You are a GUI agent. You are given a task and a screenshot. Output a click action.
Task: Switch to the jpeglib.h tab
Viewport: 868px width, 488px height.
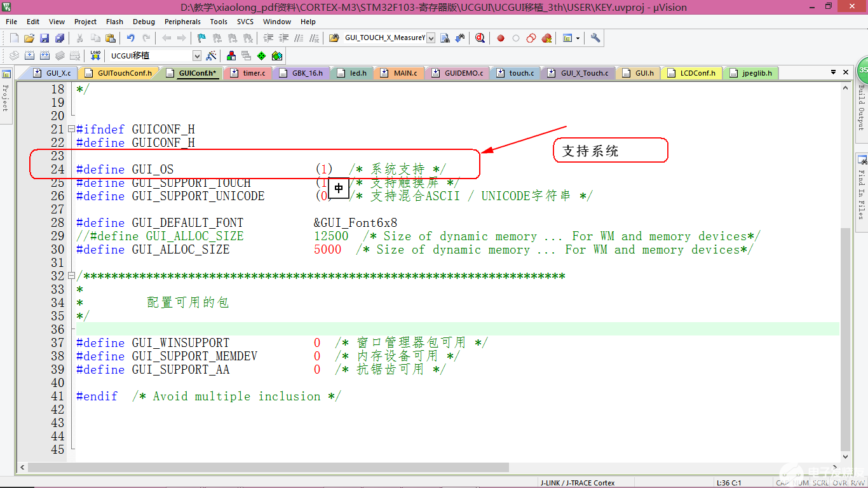[751, 73]
